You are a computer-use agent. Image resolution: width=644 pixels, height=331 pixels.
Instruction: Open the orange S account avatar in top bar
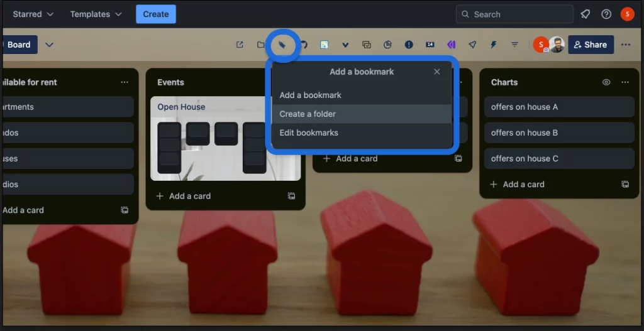(x=627, y=14)
